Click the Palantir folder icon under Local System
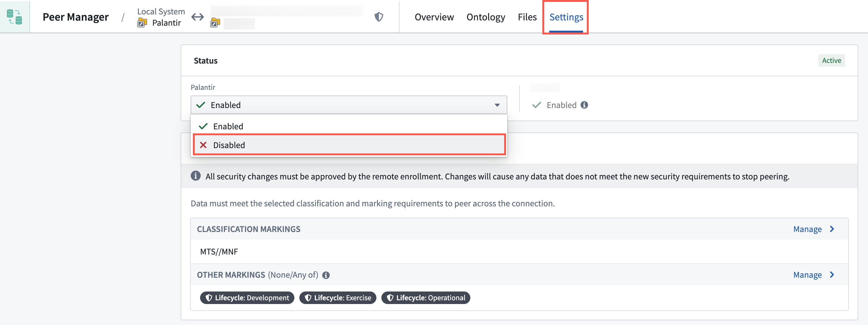 (142, 23)
